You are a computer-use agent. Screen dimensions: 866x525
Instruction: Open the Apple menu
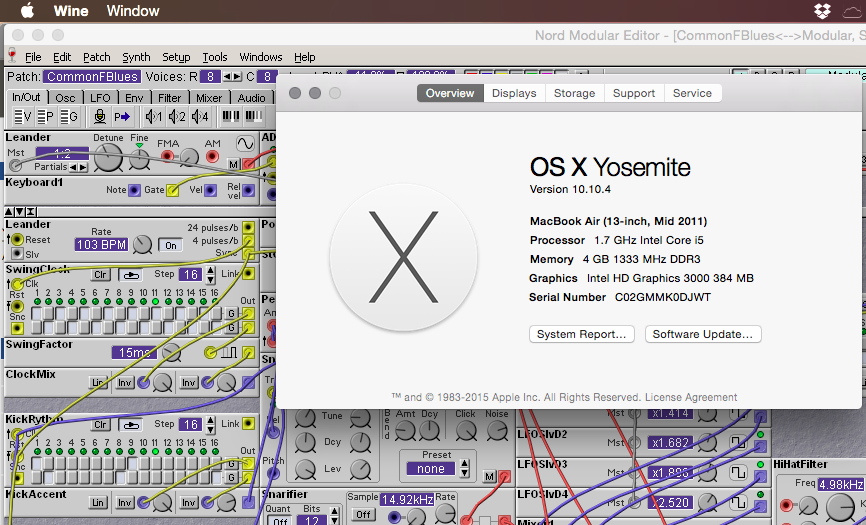tap(27, 11)
